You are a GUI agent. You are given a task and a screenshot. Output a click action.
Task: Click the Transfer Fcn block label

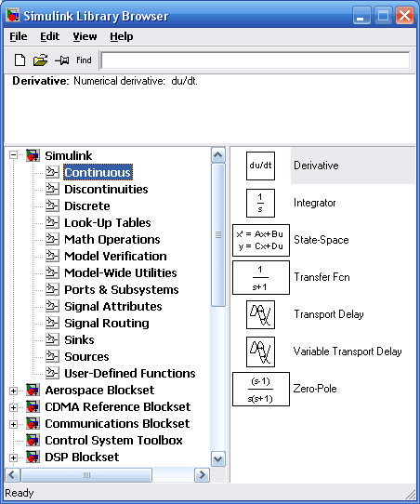[322, 277]
